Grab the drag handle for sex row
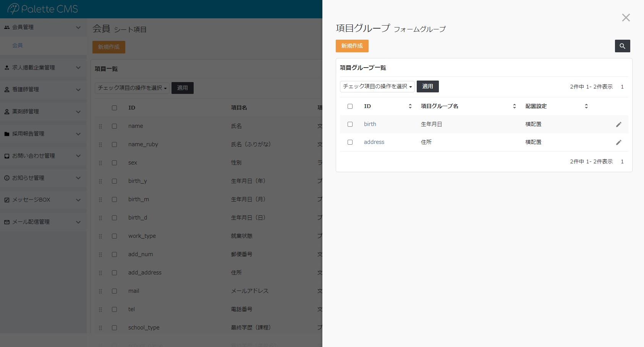 100,163
